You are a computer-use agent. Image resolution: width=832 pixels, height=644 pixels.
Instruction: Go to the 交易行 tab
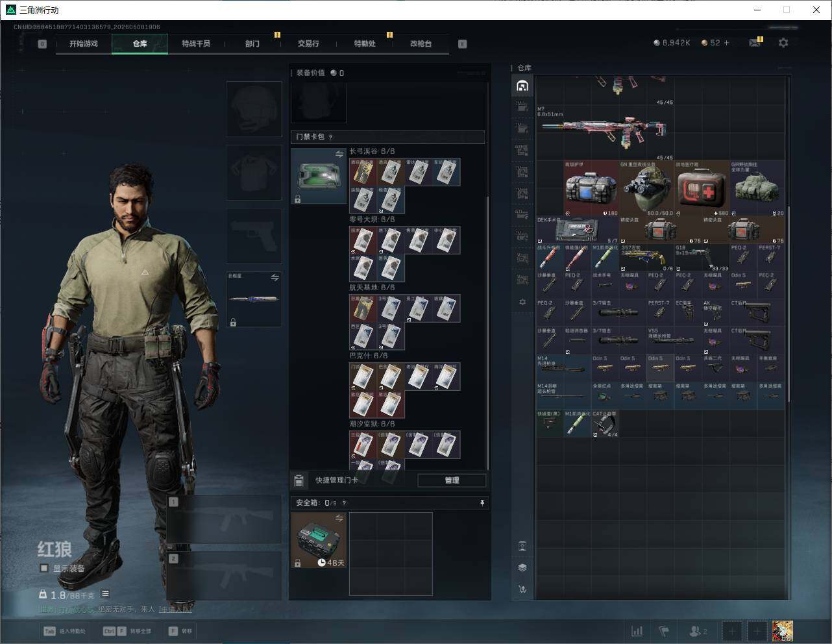tap(308, 43)
